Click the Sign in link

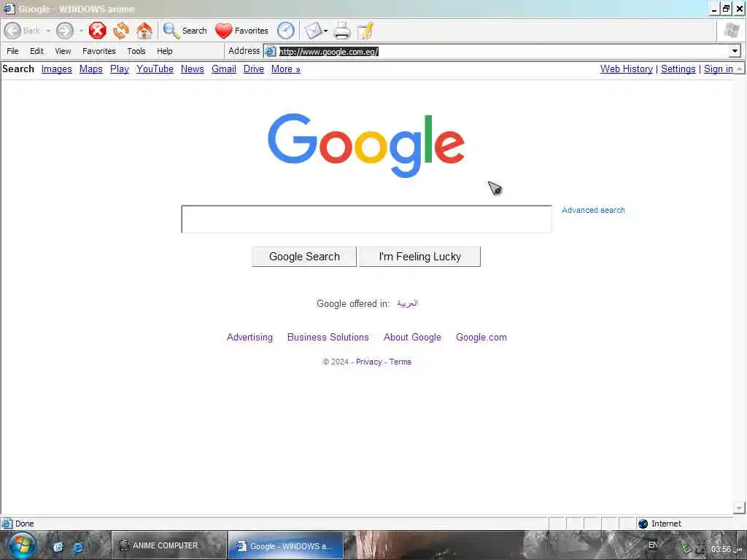[x=719, y=69]
